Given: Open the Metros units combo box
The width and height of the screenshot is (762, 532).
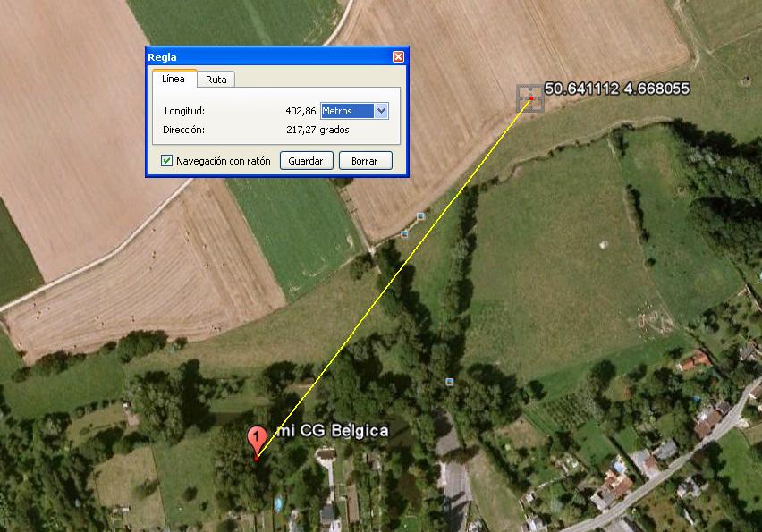Looking at the screenshot, I should click(x=354, y=111).
